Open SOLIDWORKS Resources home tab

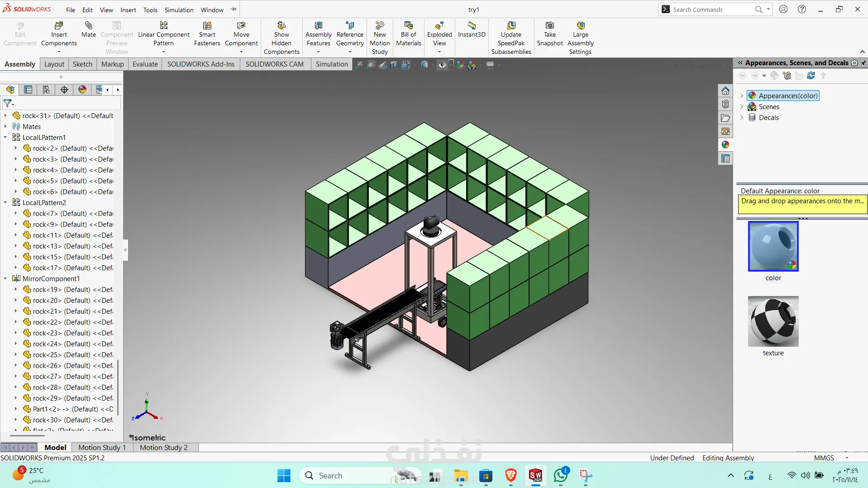tap(725, 91)
